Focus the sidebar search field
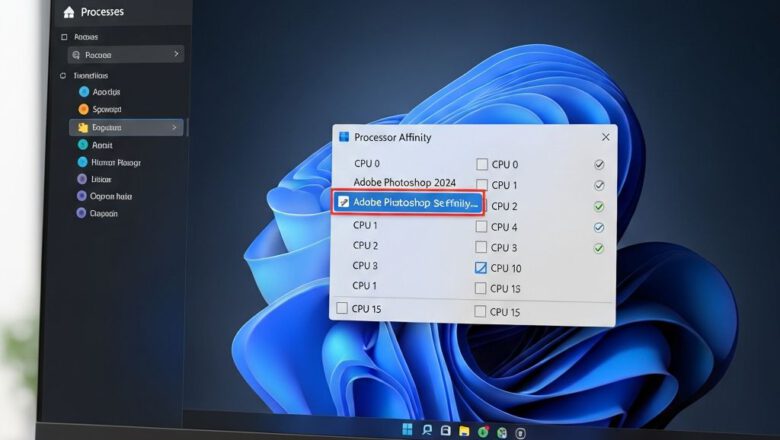 [x=126, y=55]
